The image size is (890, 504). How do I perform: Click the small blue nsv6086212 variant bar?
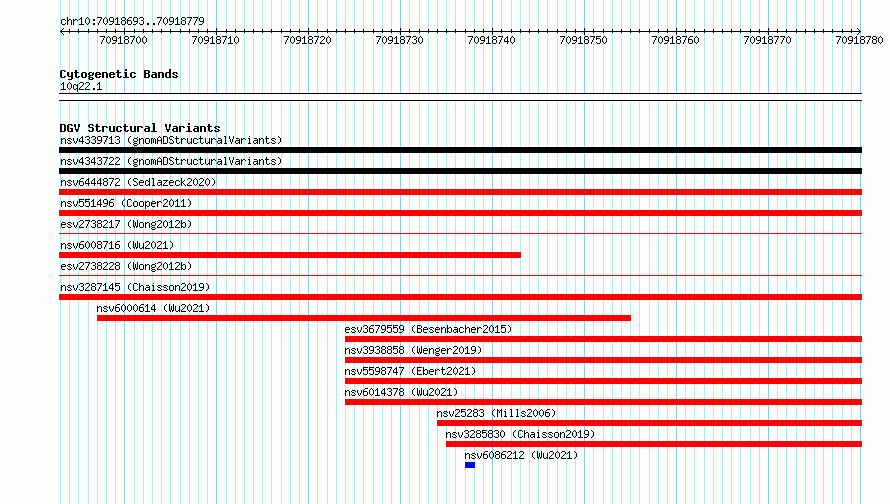[x=470, y=465]
